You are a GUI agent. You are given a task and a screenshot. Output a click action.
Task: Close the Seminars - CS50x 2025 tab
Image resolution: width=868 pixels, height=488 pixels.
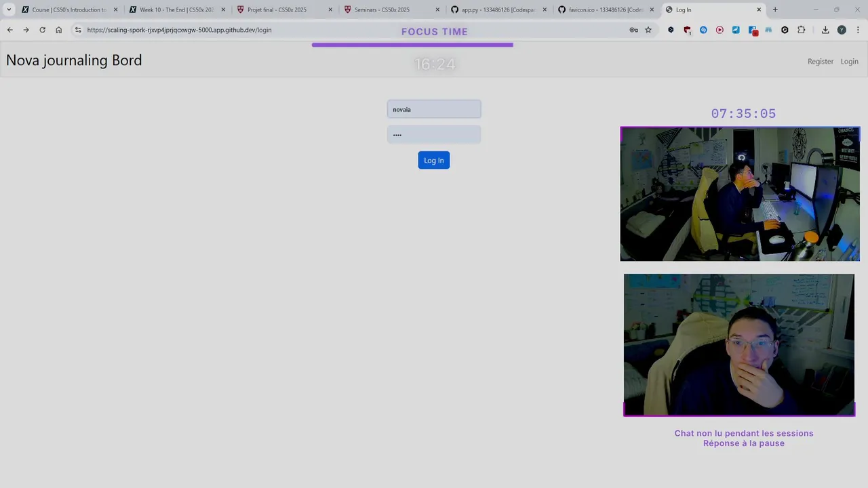(437, 9)
